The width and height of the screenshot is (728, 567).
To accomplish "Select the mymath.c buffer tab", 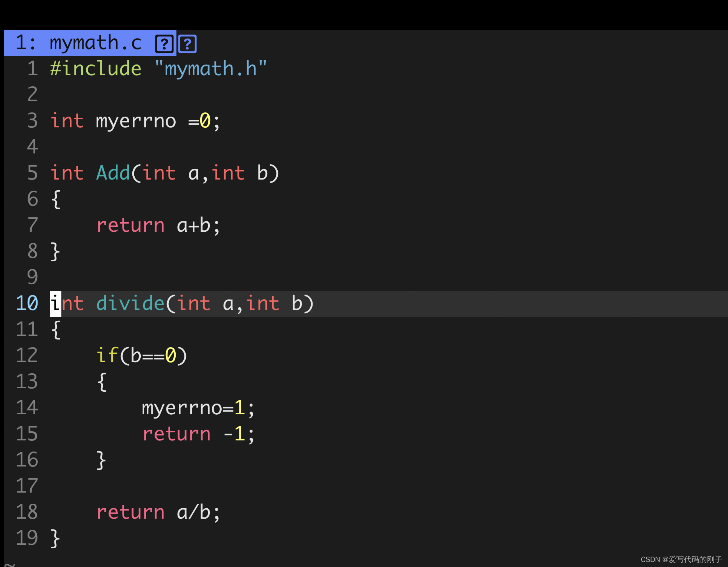I will (90, 43).
